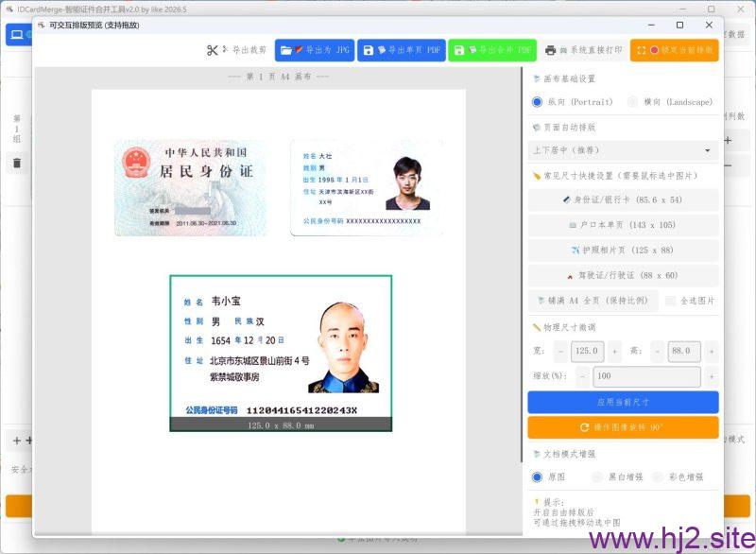
Task: Apply 护照相片页 (125 x 88) size preset
Action: click(623, 250)
